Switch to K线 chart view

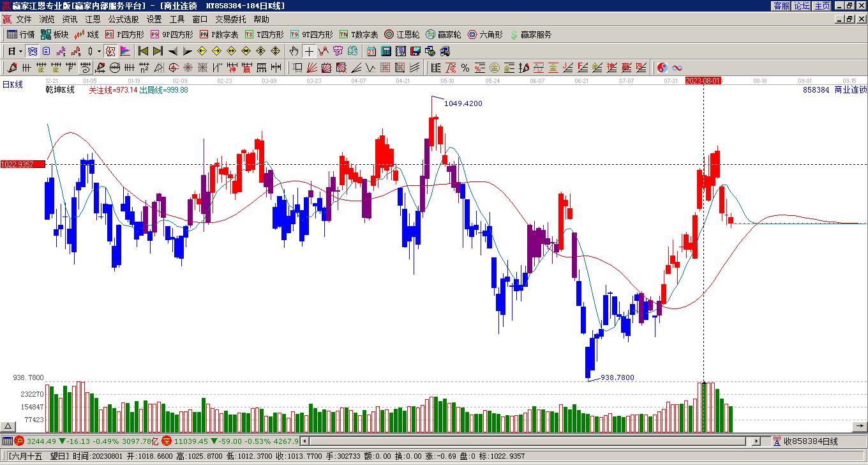coord(87,34)
